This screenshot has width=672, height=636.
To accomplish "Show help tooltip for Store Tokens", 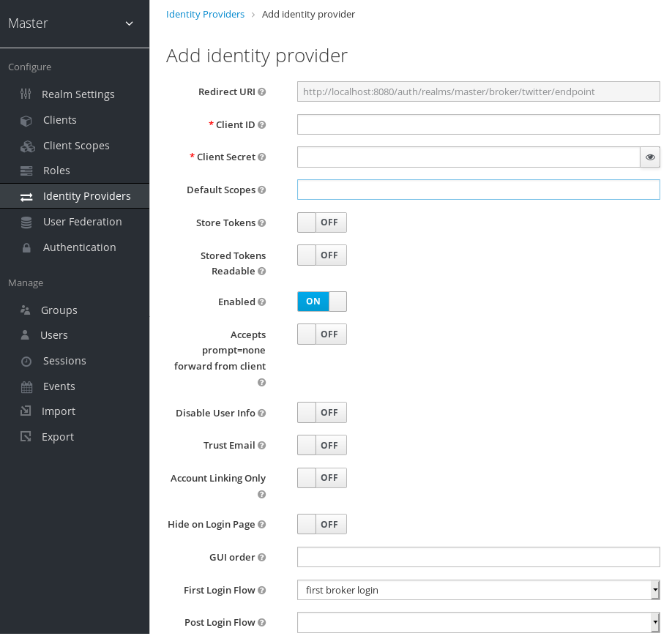I will [262, 223].
